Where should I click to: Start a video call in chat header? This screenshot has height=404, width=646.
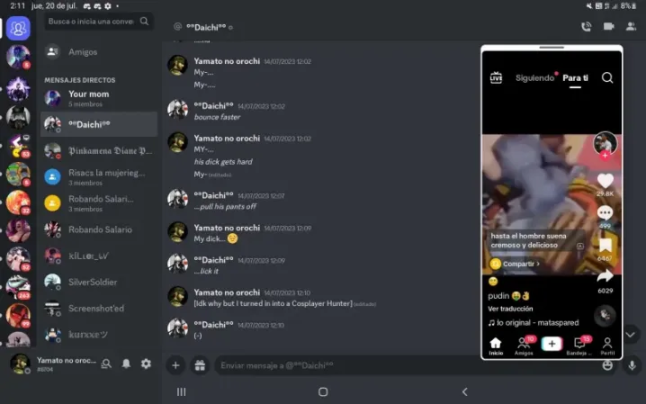(609, 26)
